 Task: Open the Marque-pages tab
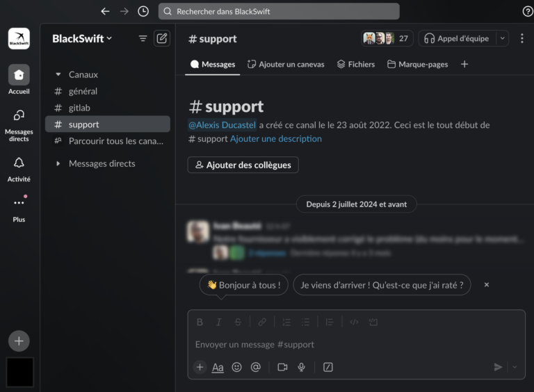tap(417, 65)
